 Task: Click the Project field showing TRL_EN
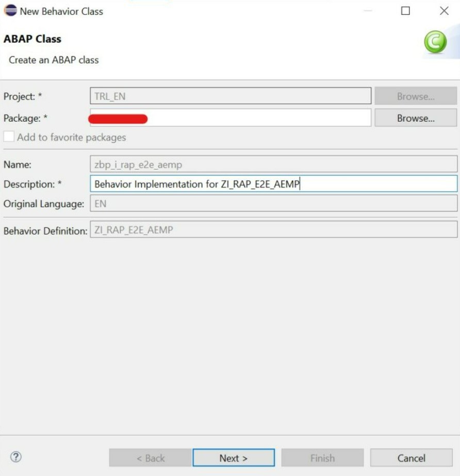click(x=230, y=96)
